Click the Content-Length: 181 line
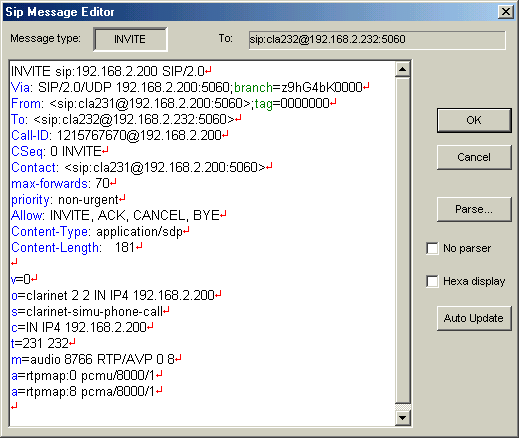This screenshot has height=438, width=519. (x=77, y=247)
